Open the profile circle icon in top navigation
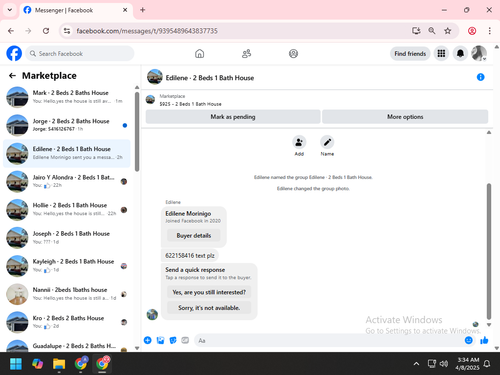This screenshot has width=500, height=375. tap(293, 54)
